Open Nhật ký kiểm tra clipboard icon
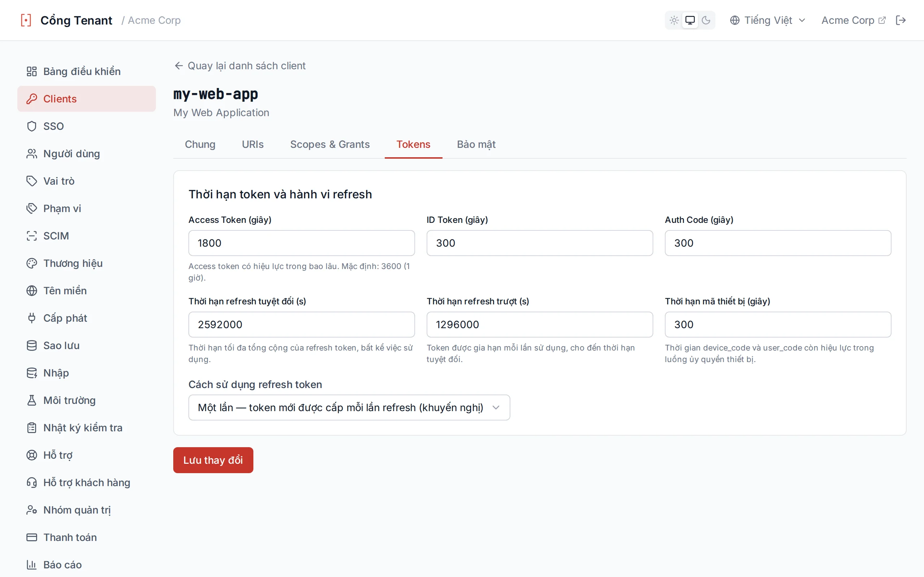This screenshot has width=924, height=577. (x=32, y=428)
